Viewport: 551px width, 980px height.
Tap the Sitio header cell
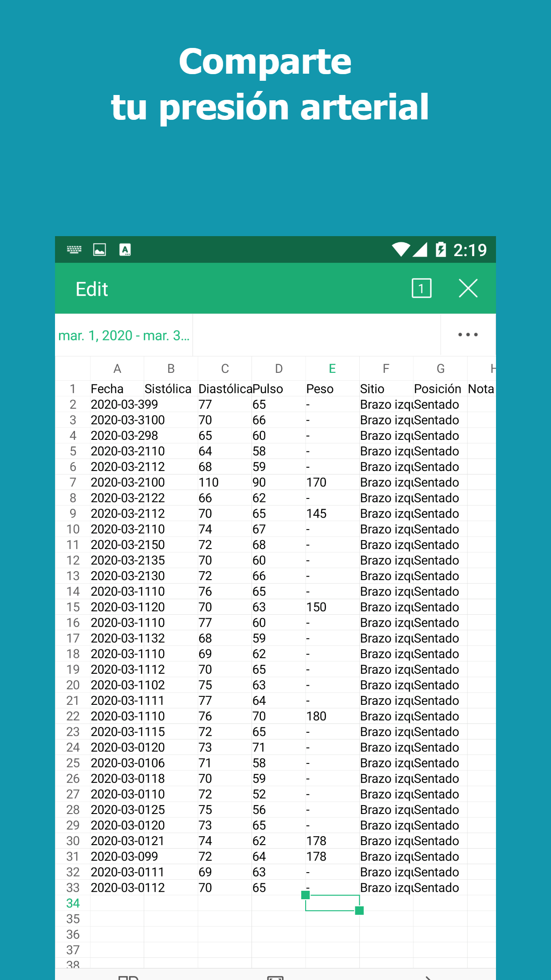pos(386,389)
